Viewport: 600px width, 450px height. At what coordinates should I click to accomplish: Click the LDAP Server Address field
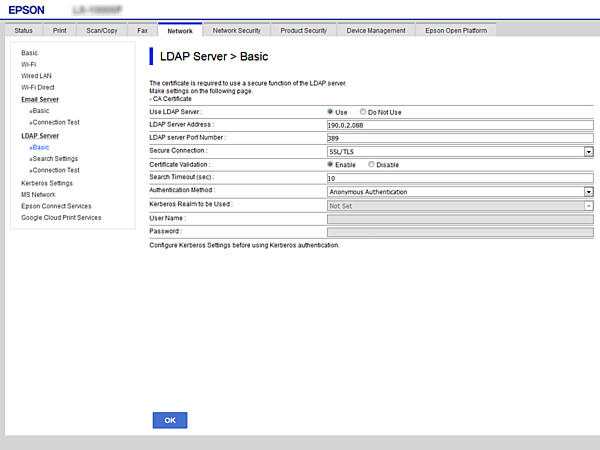click(460, 125)
